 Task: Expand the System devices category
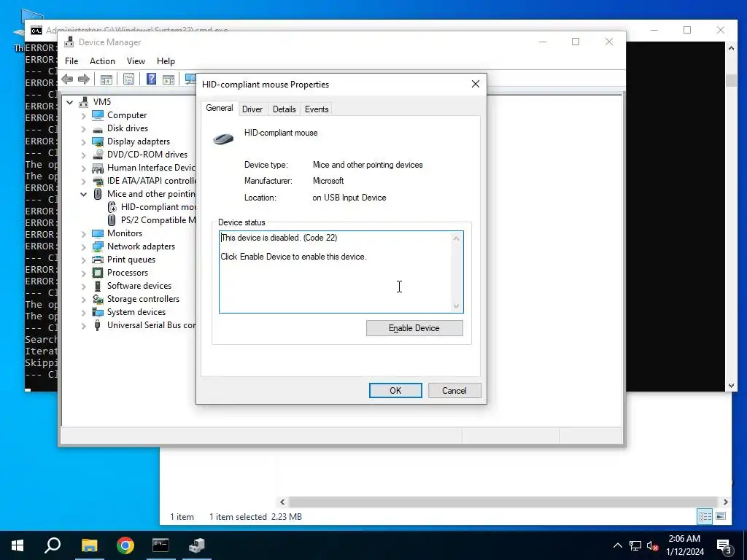[84, 313]
